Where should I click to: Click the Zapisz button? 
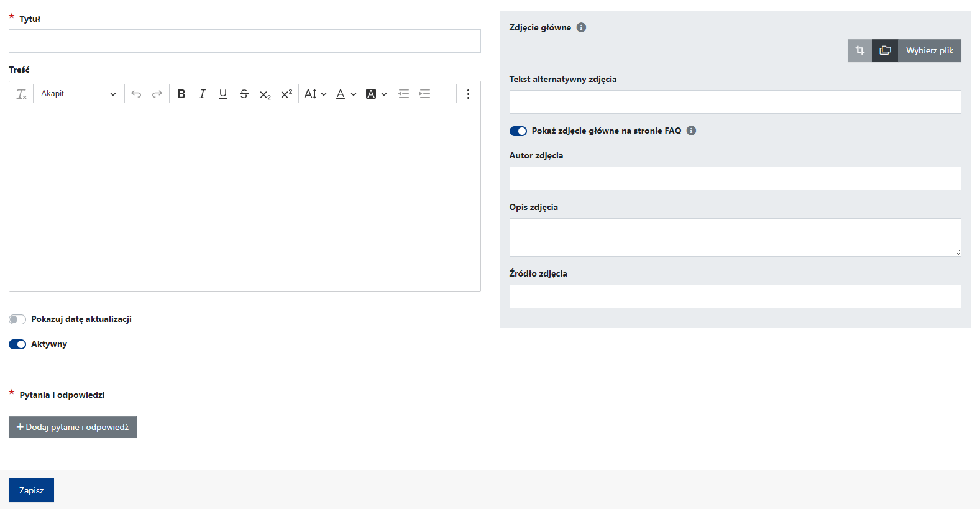tap(31, 490)
